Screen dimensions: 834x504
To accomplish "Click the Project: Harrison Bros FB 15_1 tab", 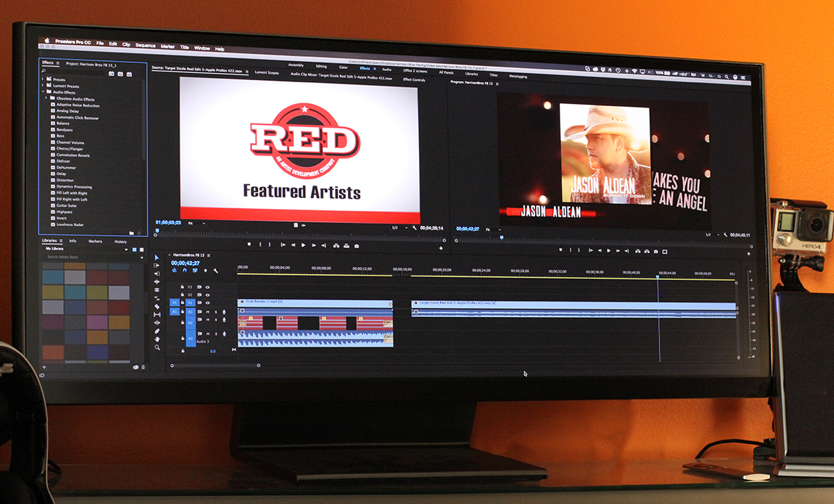I will [x=91, y=64].
